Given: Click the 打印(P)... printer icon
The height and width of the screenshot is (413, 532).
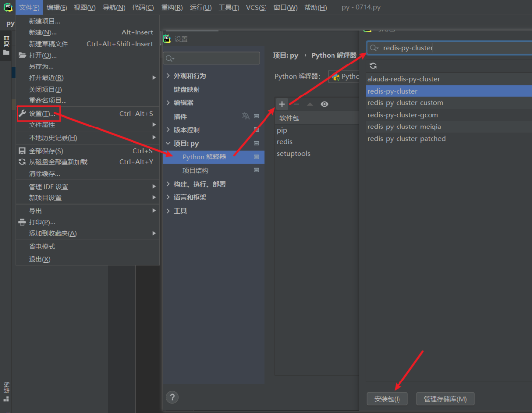Looking at the screenshot, I should pyautogui.click(x=22, y=222).
